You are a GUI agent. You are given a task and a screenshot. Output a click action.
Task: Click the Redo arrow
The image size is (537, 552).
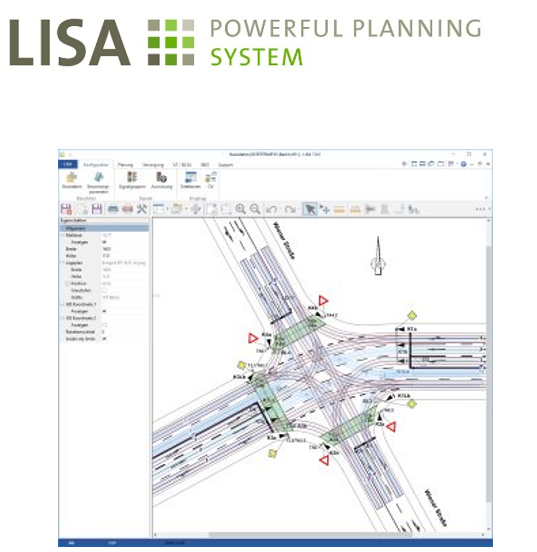[290, 209]
